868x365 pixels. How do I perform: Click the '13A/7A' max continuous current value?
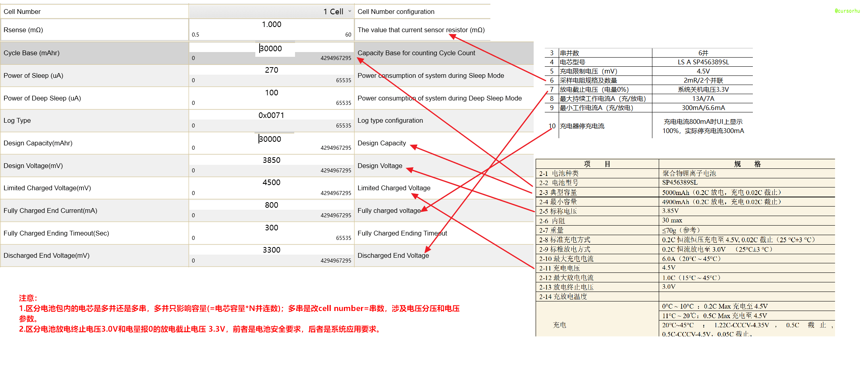click(703, 99)
